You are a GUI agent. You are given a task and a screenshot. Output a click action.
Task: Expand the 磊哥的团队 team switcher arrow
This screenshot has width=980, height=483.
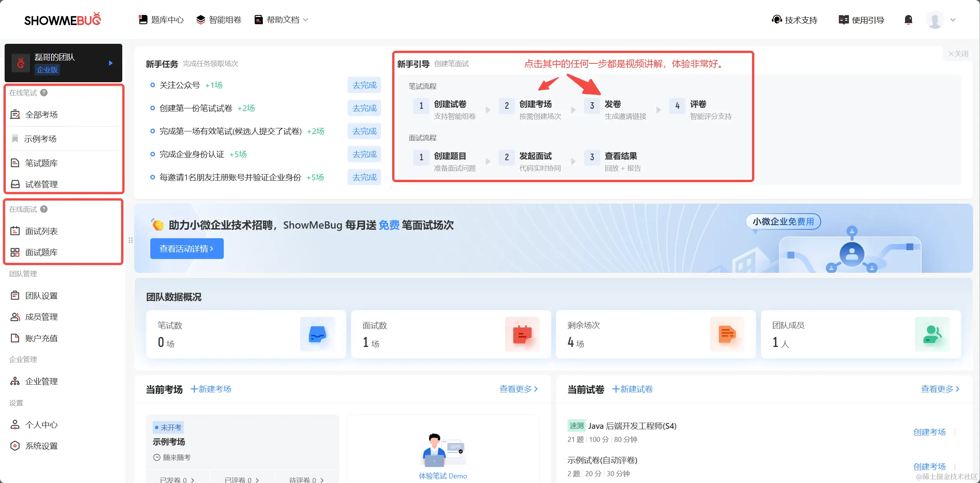point(111,63)
